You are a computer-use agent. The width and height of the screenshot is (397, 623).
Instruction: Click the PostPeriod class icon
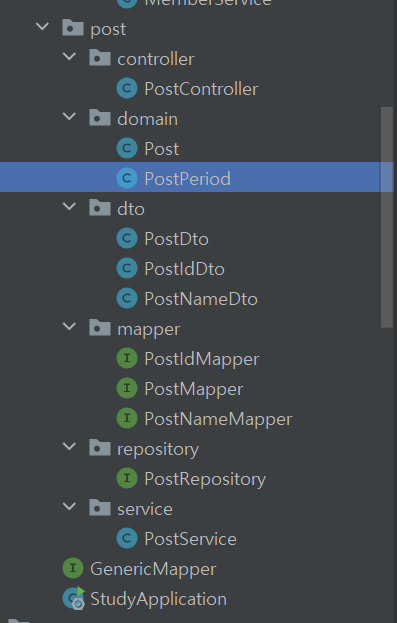point(127,178)
